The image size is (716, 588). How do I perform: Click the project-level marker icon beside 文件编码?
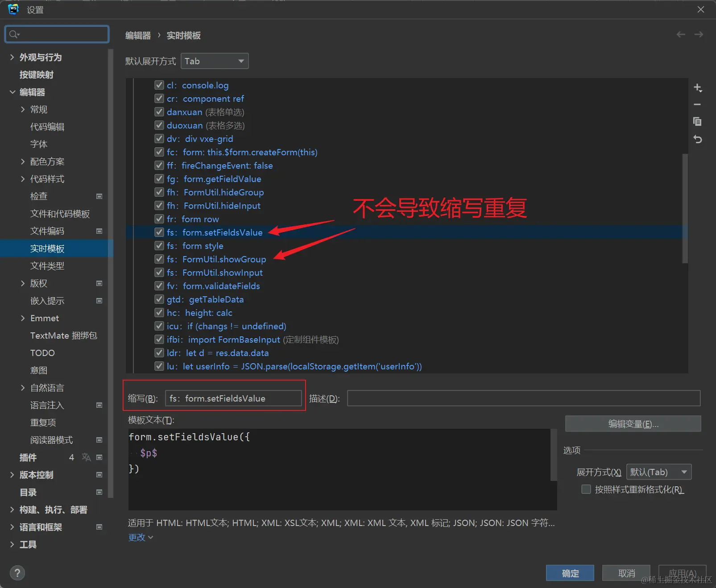click(99, 231)
